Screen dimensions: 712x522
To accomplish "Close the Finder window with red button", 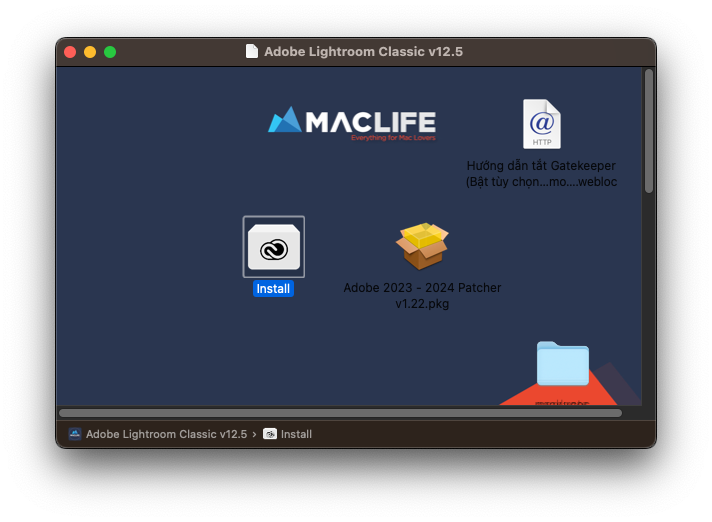I will 70,52.
